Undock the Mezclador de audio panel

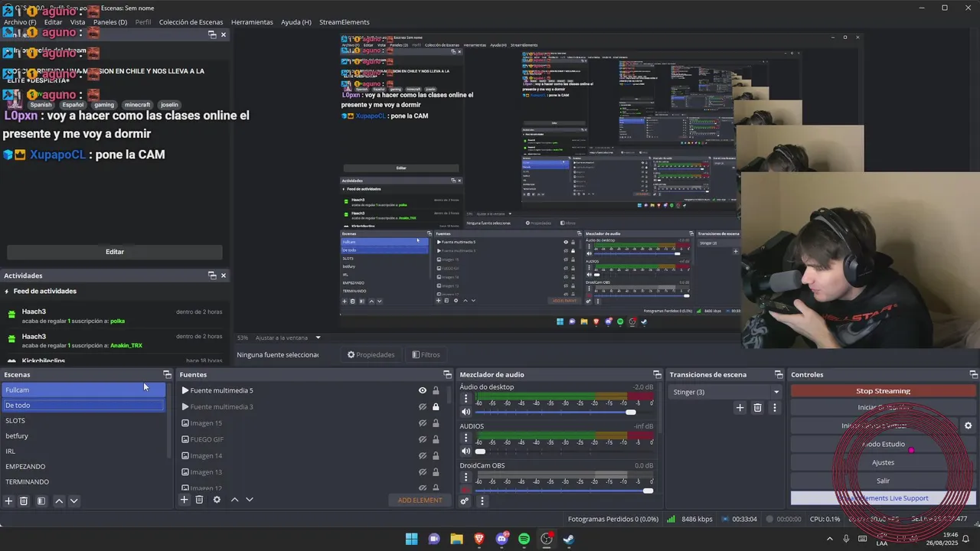tap(656, 374)
